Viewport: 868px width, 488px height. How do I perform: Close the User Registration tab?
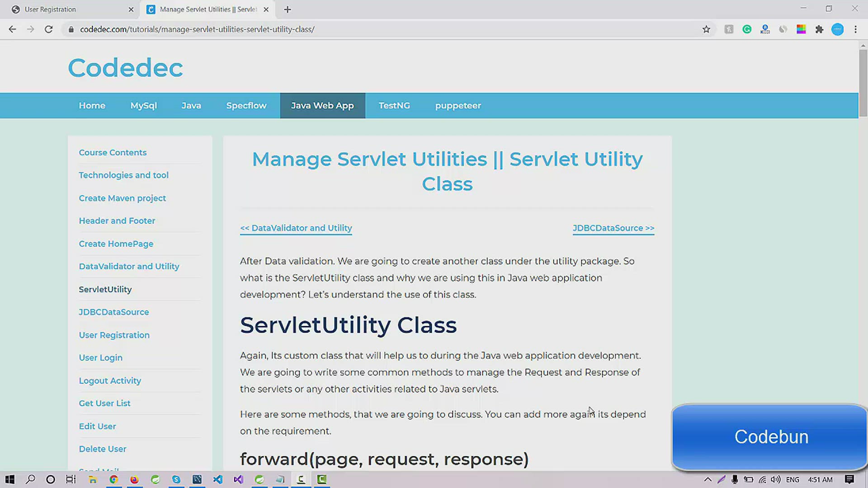131,9
